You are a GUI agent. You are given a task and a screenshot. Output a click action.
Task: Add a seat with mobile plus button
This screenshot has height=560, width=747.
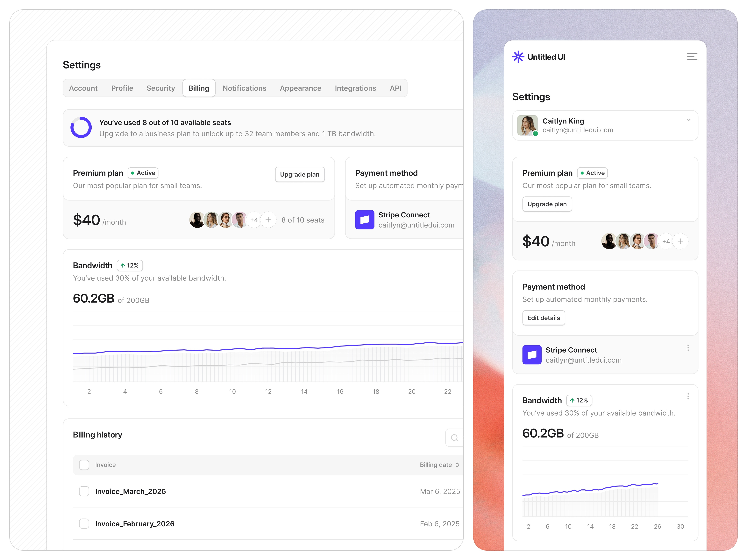680,241
